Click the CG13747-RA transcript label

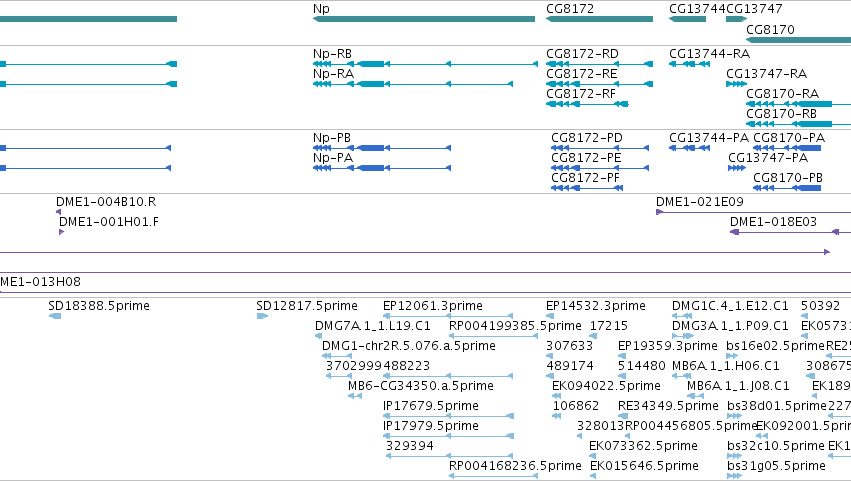pos(766,74)
